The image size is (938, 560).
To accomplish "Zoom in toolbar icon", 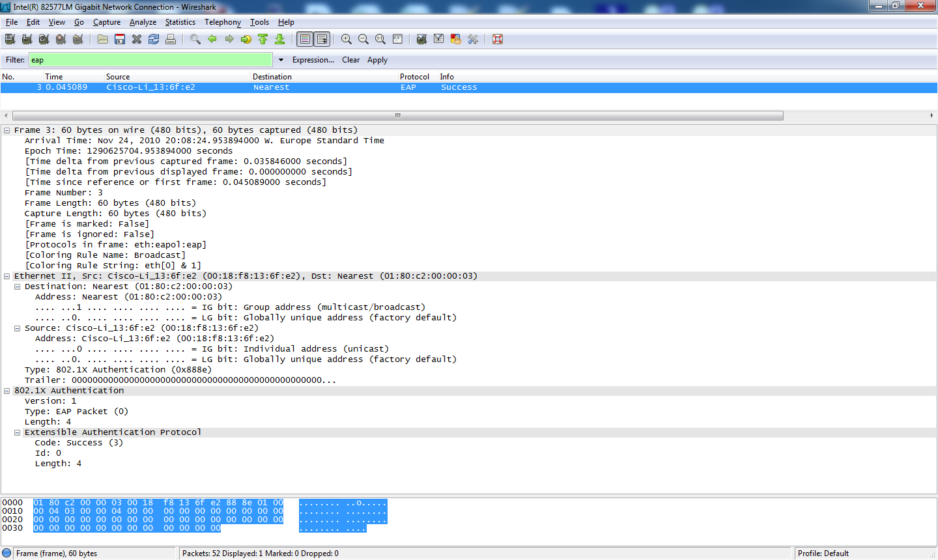I will (347, 39).
